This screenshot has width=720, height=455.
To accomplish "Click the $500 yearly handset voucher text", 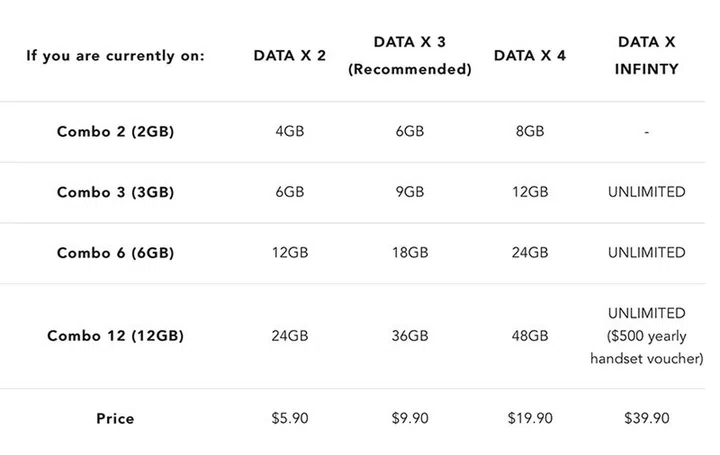I will tap(647, 347).
